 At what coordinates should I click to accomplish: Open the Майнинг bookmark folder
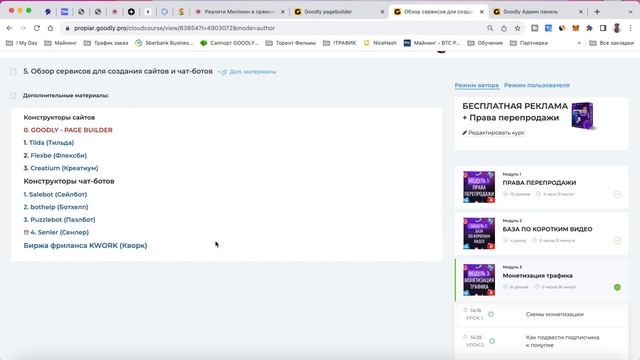point(60,43)
